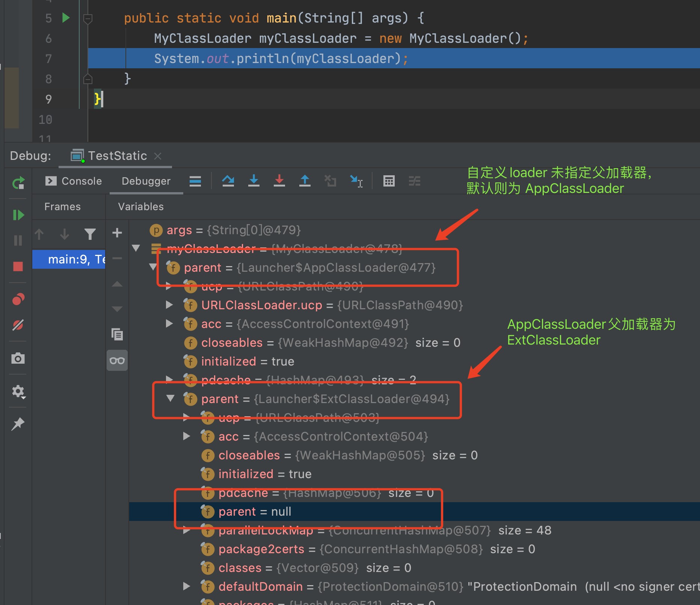The width and height of the screenshot is (700, 605).
Task: Click the camera thread dump icon
Action: tap(18, 358)
